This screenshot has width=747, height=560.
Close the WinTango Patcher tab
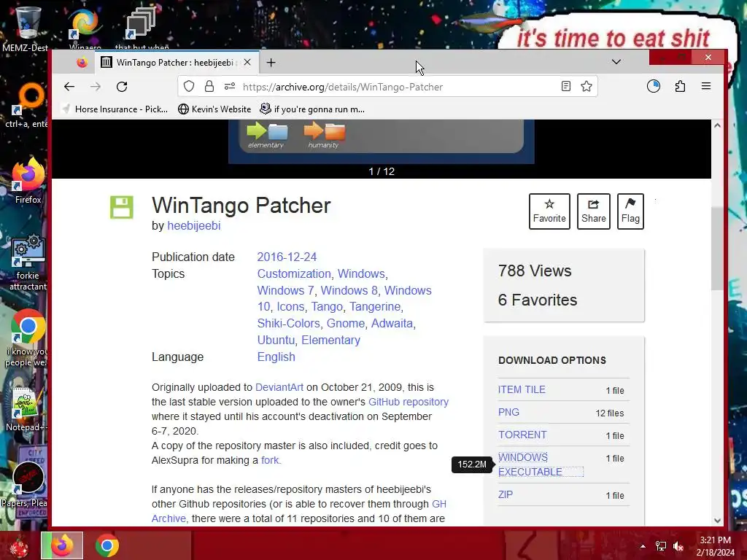click(247, 63)
